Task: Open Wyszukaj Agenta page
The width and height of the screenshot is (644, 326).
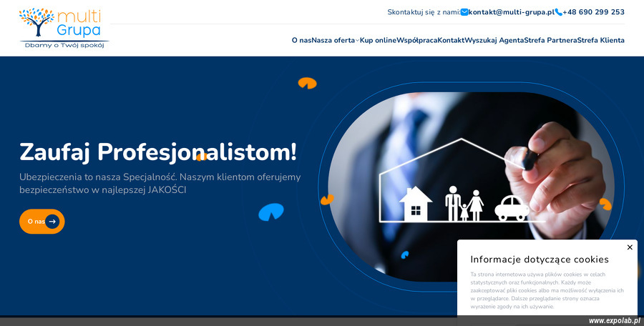Action: tap(494, 40)
